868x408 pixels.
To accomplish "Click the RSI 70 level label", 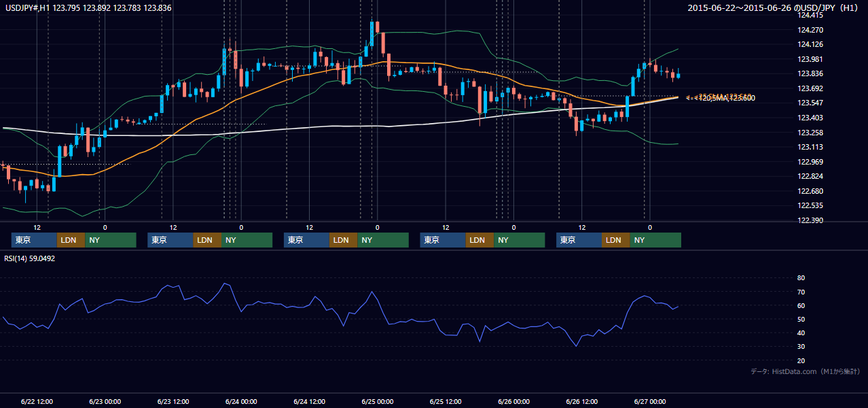I will 801,292.
